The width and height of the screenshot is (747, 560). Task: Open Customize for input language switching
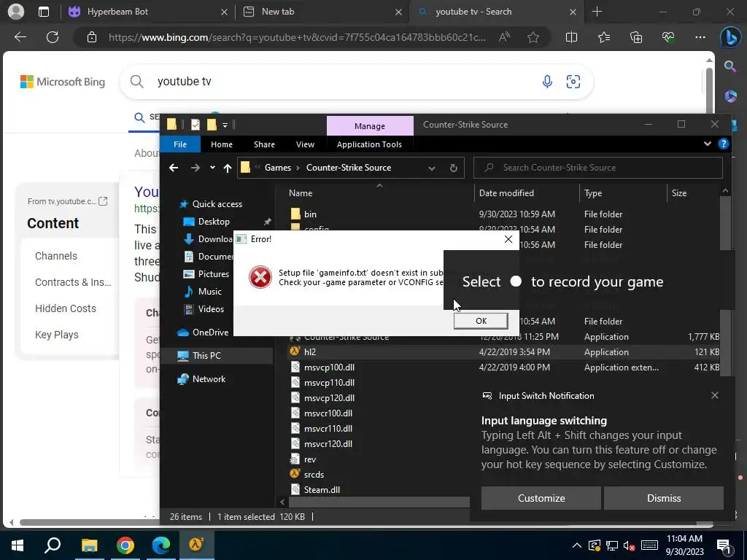[x=541, y=498]
